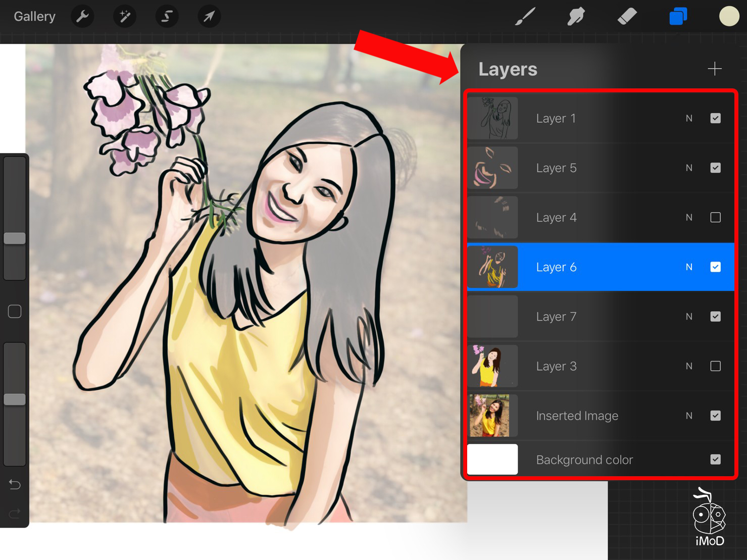Open the Adjustments magic wand menu

(124, 17)
